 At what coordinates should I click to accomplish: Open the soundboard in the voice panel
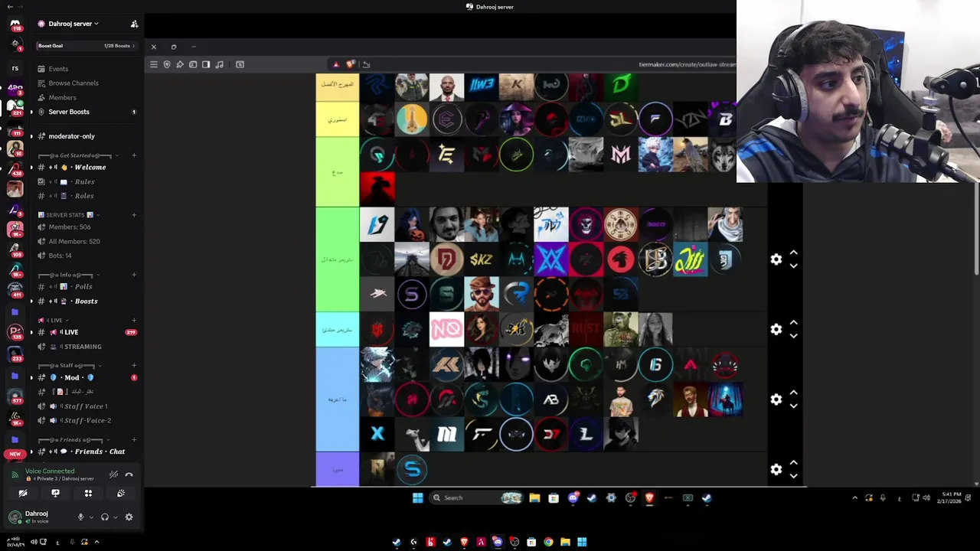tap(121, 494)
